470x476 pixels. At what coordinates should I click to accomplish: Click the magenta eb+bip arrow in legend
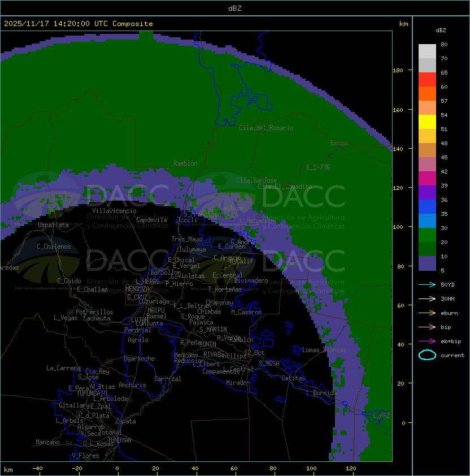[427, 341]
